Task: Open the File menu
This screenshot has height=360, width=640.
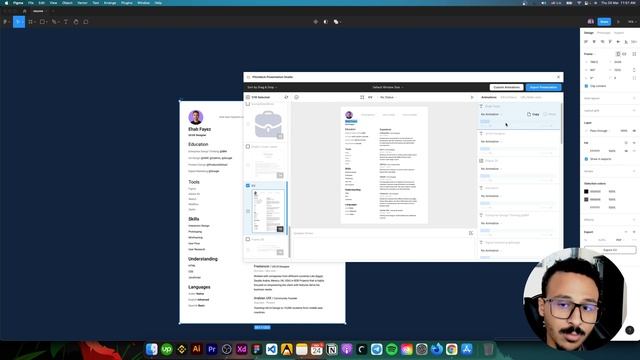Action: click(31, 3)
